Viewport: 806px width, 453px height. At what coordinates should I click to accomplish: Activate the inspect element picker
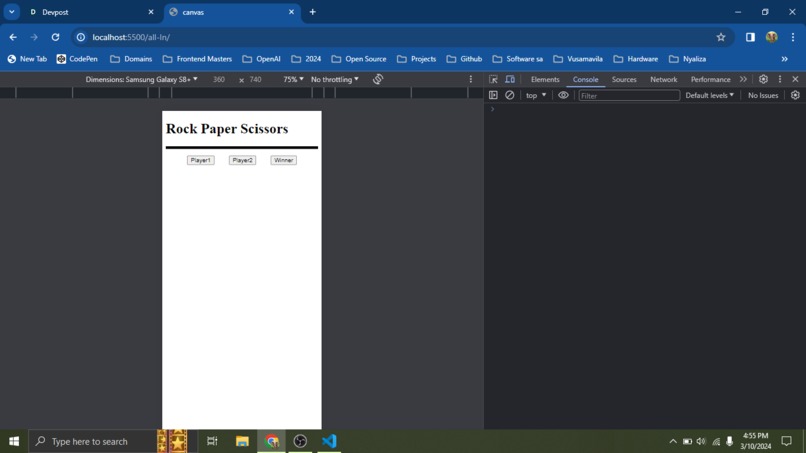click(x=493, y=79)
